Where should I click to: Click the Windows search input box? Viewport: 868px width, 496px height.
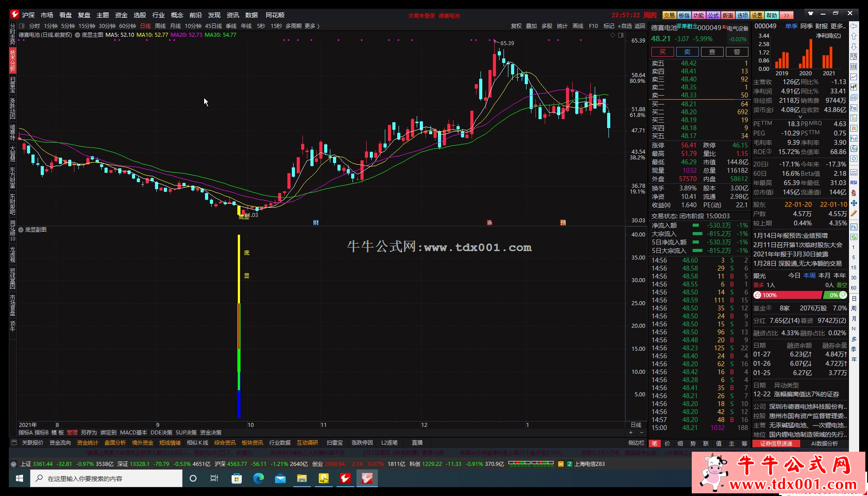click(x=106, y=478)
